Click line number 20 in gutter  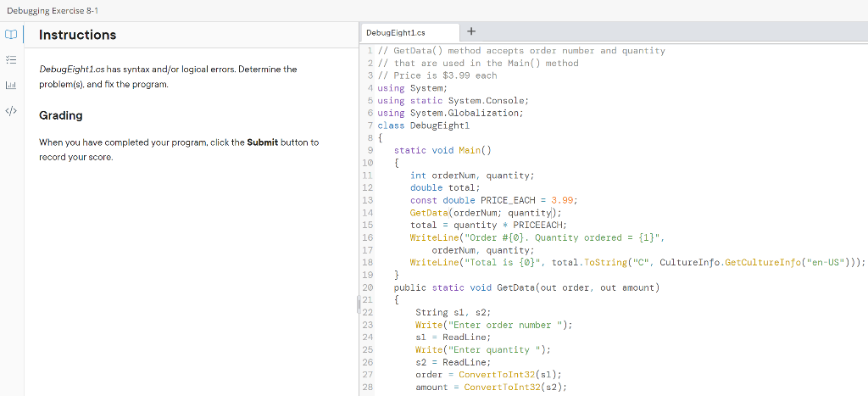tap(367, 287)
